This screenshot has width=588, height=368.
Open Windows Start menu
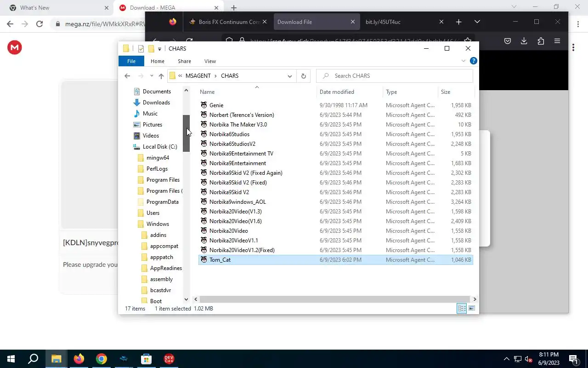click(x=11, y=359)
